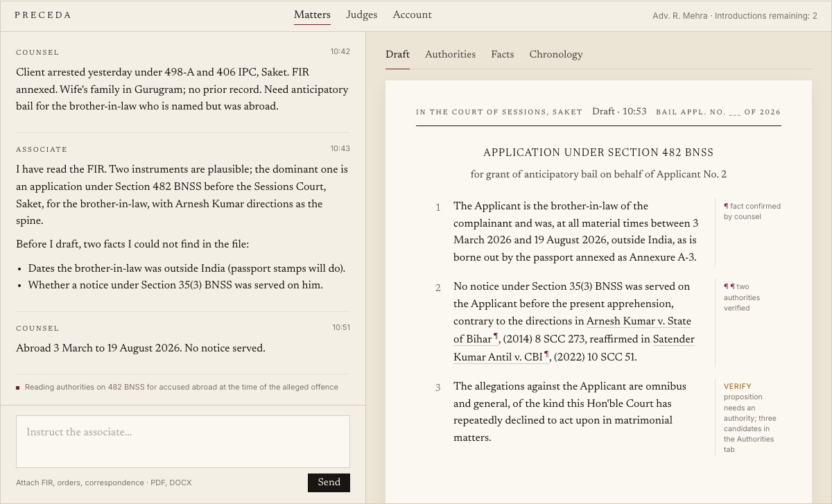Click the pilcrow mark after 'of Bihar'
The width and height of the screenshot is (832, 504).
496,338
